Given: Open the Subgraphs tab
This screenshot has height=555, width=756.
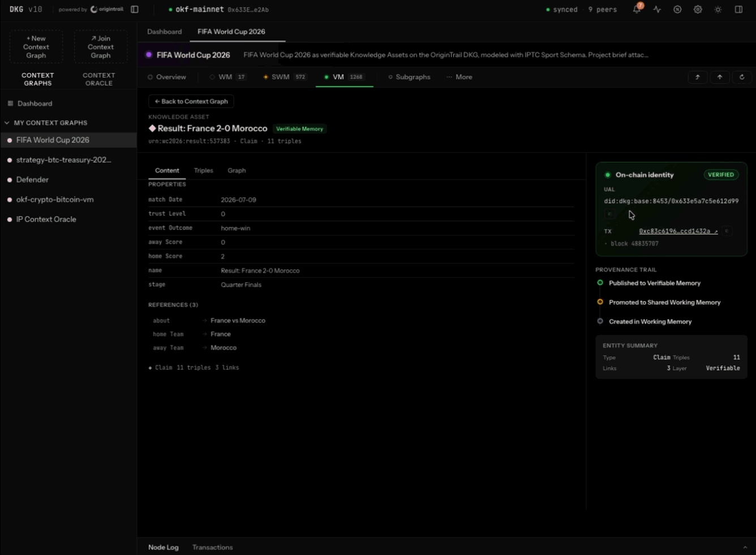Looking at the screenshot, I should pos(409,77).
